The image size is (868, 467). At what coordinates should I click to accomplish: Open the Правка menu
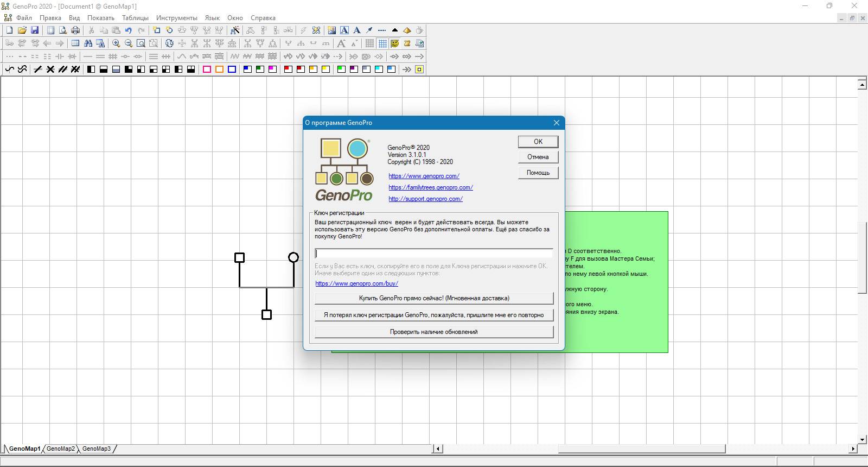[50, 18]
